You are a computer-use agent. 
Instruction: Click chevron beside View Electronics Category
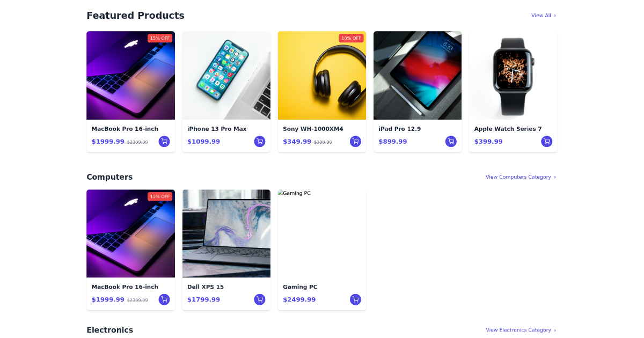click(555, 330)
